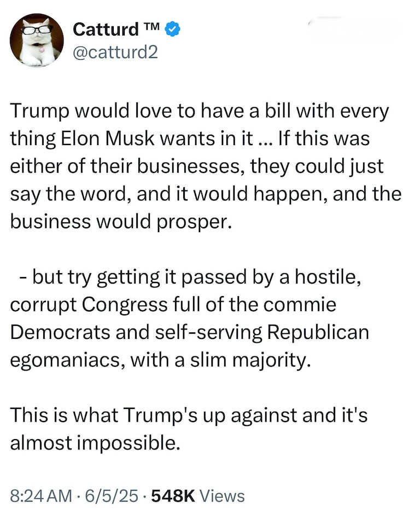Click the blue verified checkmark badge

pyautogui.click(x=173, y=28)
